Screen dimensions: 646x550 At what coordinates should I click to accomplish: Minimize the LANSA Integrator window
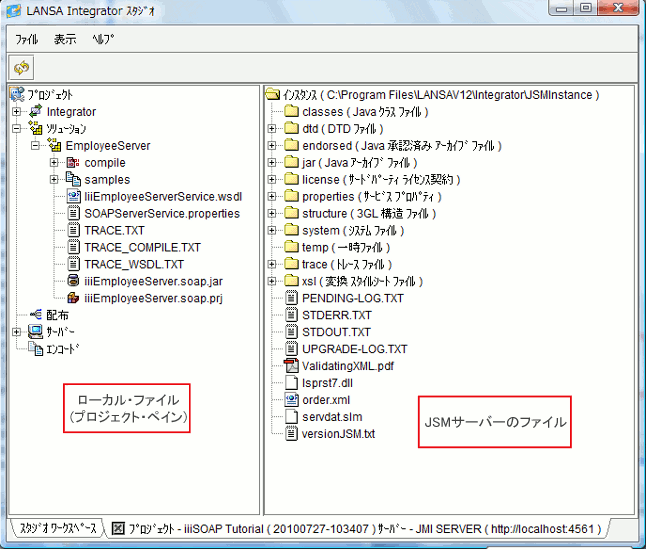point(562,8)
